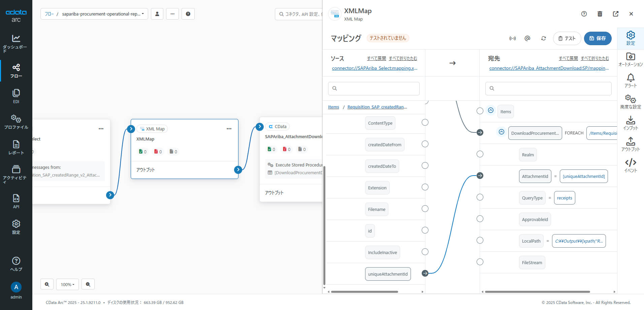The image size is (644, 310).
Task: Go to the Flow section in sidebar
Action: pos(16,71)
